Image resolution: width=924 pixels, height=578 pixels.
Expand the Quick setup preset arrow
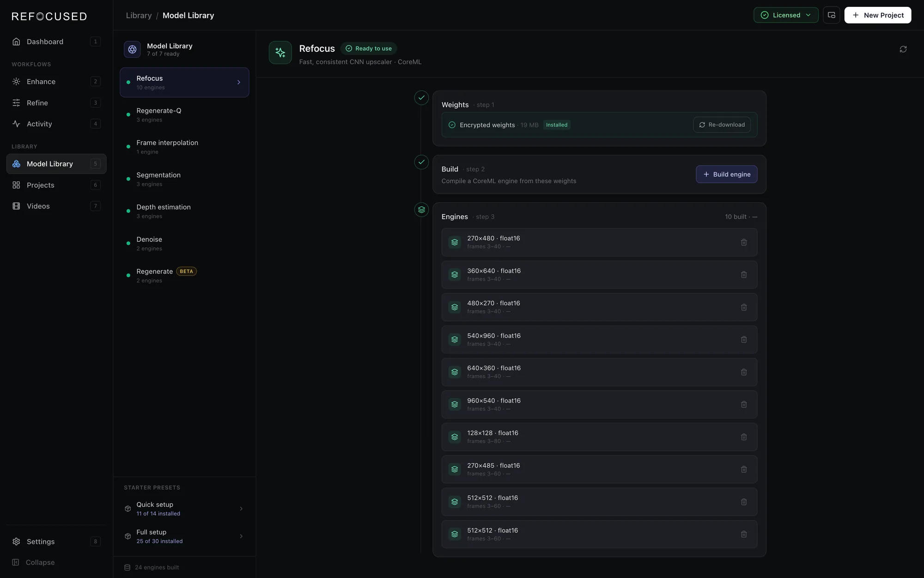[241, 509]
